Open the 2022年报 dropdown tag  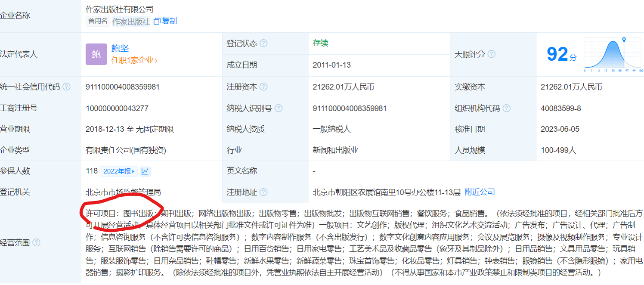pyautogui.click(x=118, y=171)
